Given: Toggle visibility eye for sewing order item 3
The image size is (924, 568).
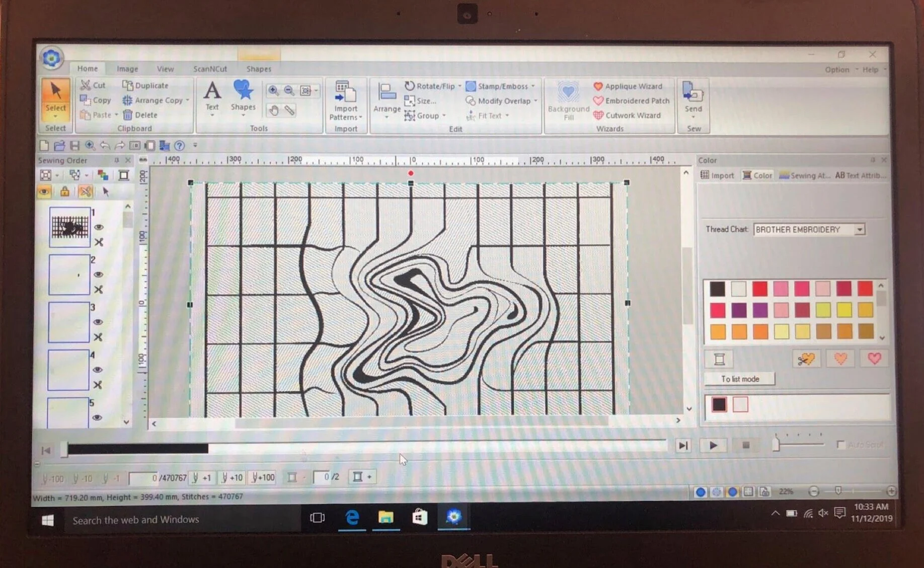Looking at the screenshot, I should click(x=98, y=322).
